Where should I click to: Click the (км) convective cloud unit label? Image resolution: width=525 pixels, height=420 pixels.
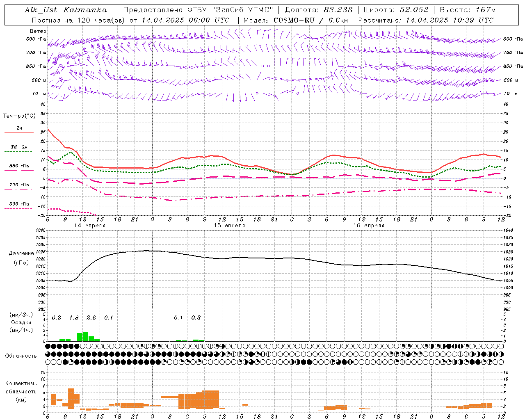21,399
